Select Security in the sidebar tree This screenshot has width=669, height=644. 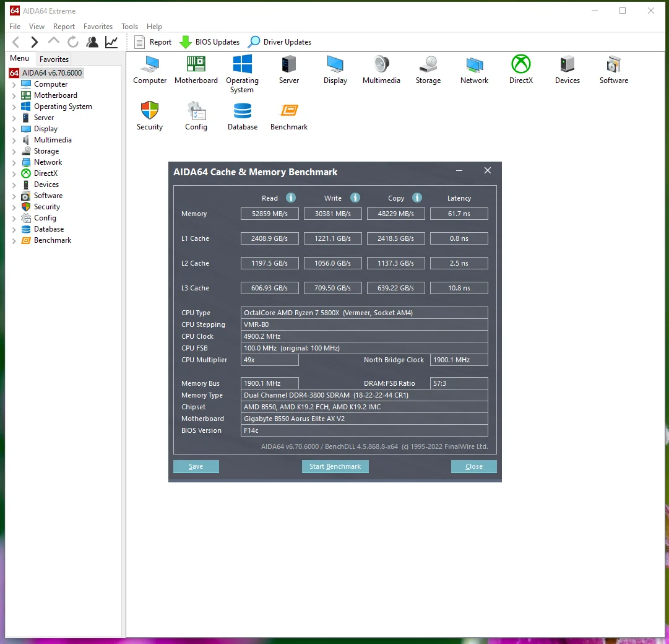[x=47, y=207]
